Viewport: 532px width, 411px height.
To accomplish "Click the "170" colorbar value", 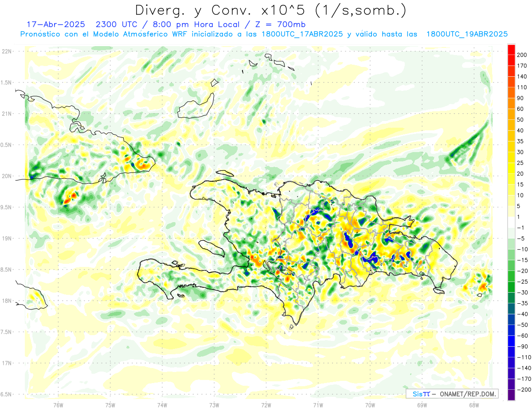I will pyautogui.click(x=523, y=66).
